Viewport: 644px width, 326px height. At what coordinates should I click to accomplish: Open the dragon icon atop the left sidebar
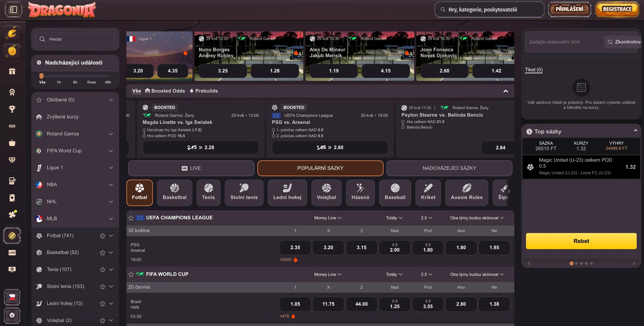pyautogui.click(x=12, y=32)
